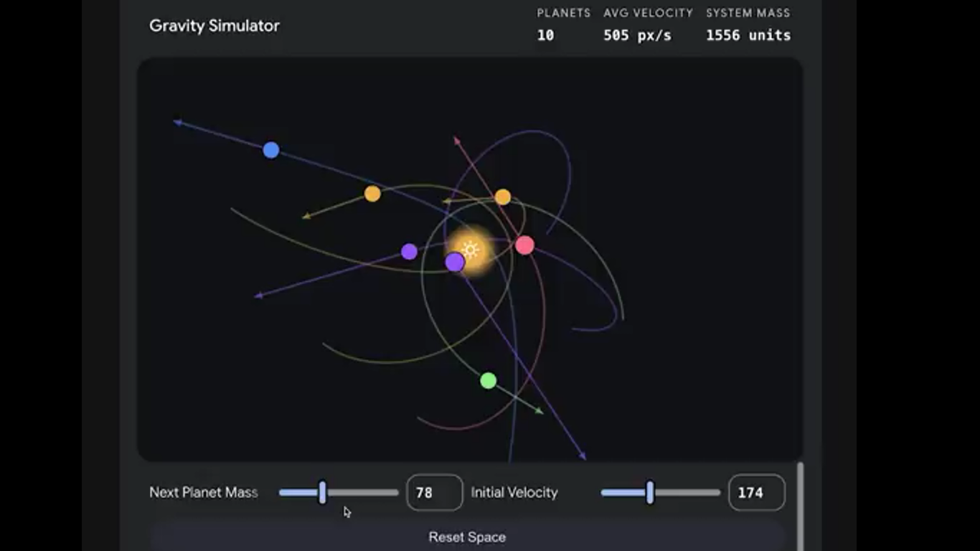Click the pink planet right of the sun
980x551 pixels.
[524, 245]
